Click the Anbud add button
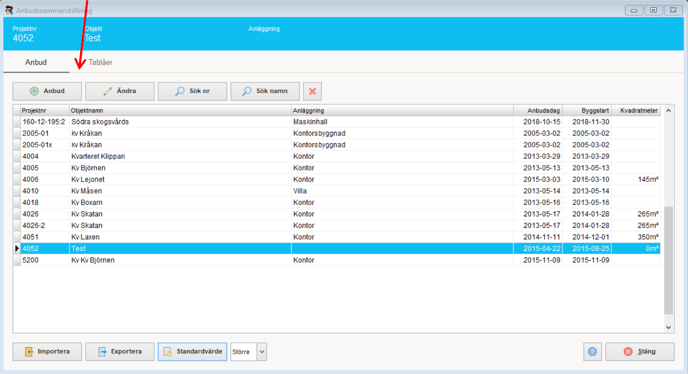Viewport: 688px width, 374px height. click(47, 91)
